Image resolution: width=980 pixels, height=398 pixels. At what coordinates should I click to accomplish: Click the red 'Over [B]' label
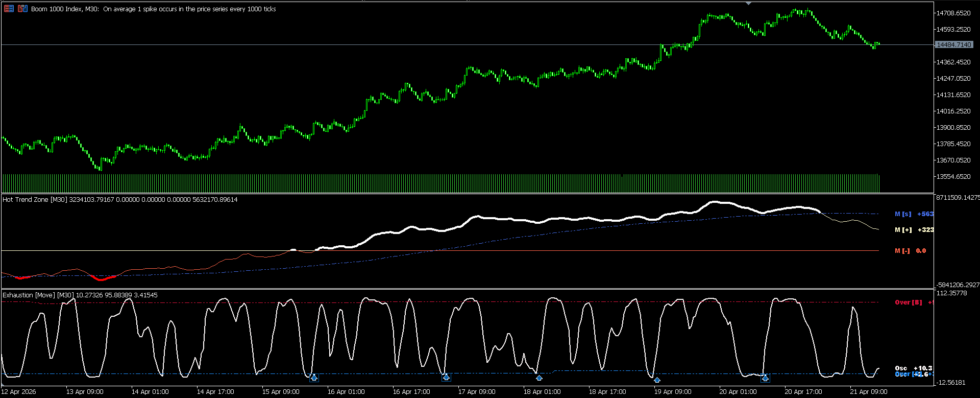tap(909, 302)
